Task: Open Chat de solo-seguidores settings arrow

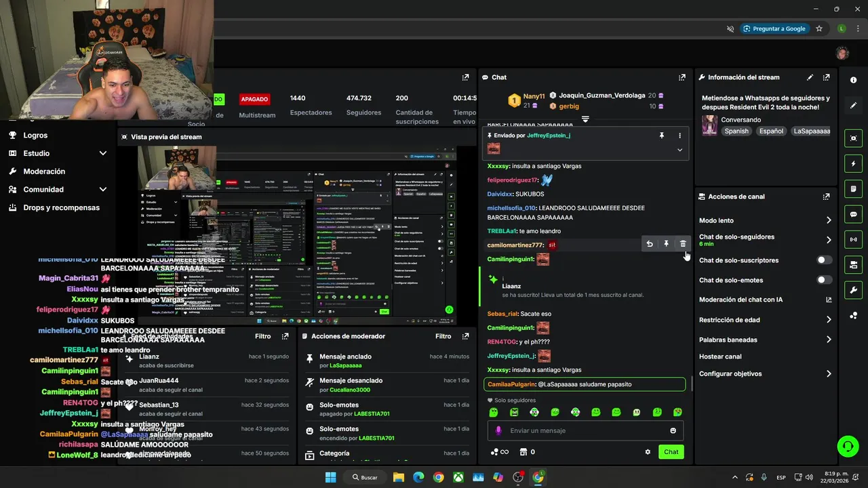Action: tap(829, 240)
